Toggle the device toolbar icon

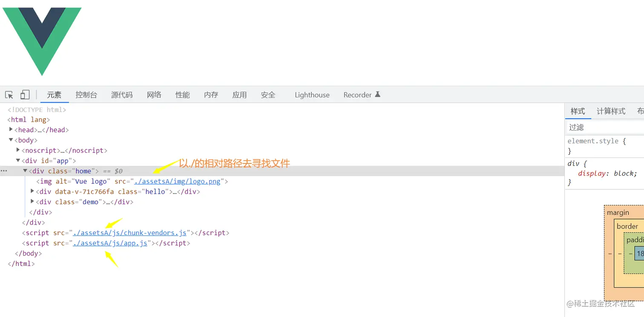[x=25, y=95]
